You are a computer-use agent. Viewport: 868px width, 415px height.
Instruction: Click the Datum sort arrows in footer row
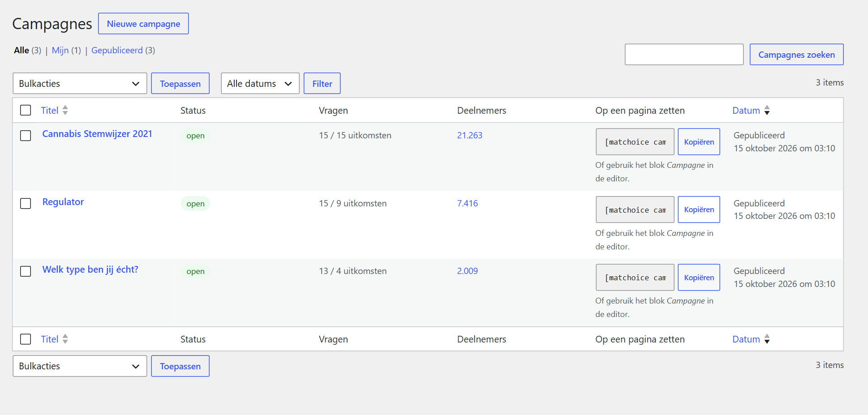point(767,339)
